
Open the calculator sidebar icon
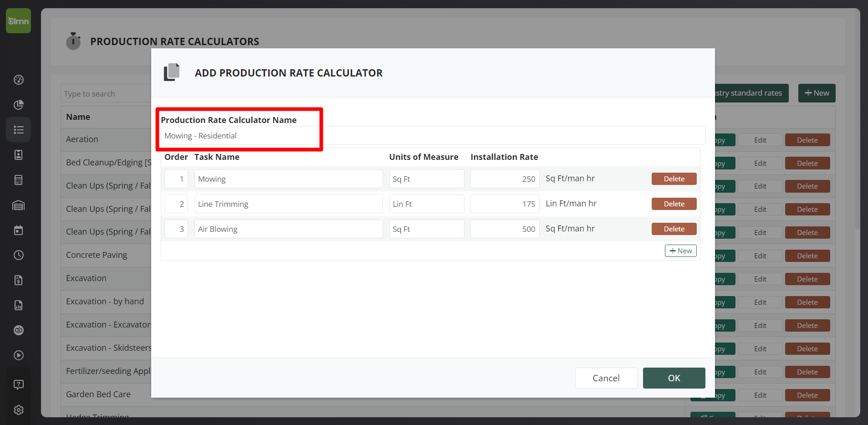tap(18, 180)
